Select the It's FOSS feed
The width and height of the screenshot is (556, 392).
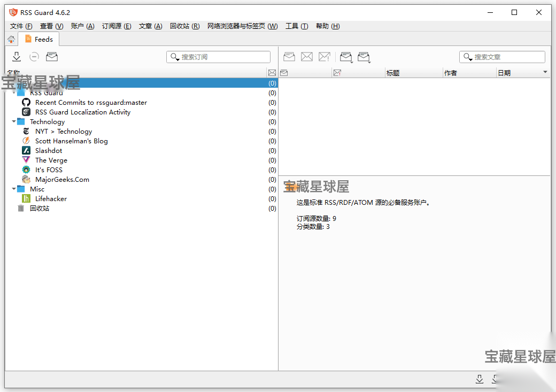pos(141,170)
